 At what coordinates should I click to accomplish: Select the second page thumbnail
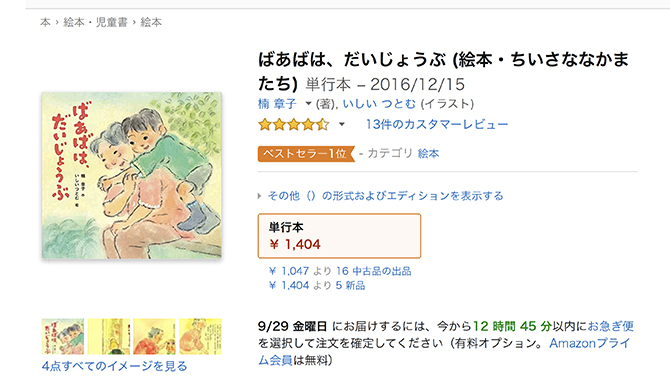(109, 336)
